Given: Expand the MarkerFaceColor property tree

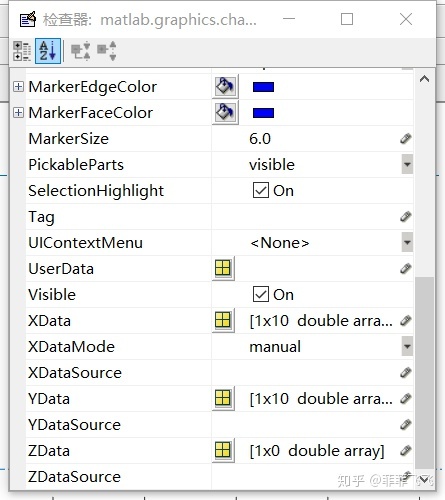Looking at the screenshot, I should pos(18,113).
